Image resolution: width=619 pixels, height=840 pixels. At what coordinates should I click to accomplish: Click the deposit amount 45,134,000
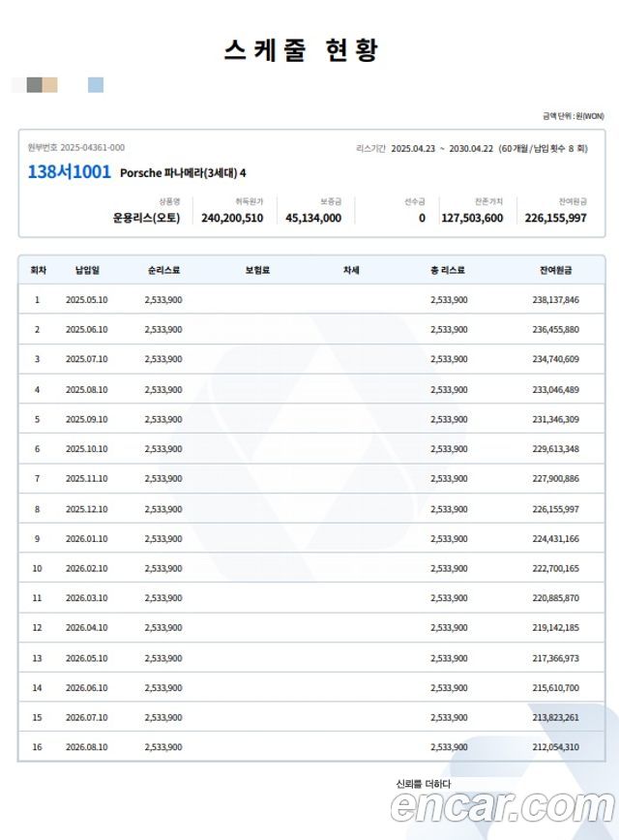(x=313, y=219)
